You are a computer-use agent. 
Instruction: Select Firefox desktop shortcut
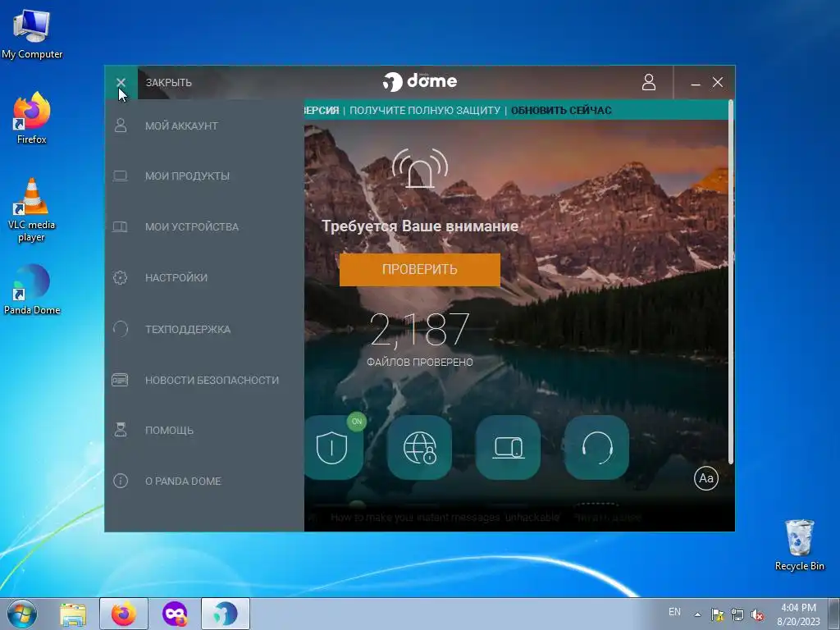click(32, 118)
